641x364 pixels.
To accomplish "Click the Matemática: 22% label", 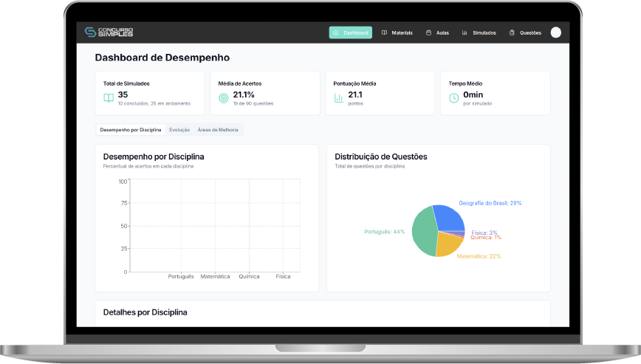I will coord(479,256).
